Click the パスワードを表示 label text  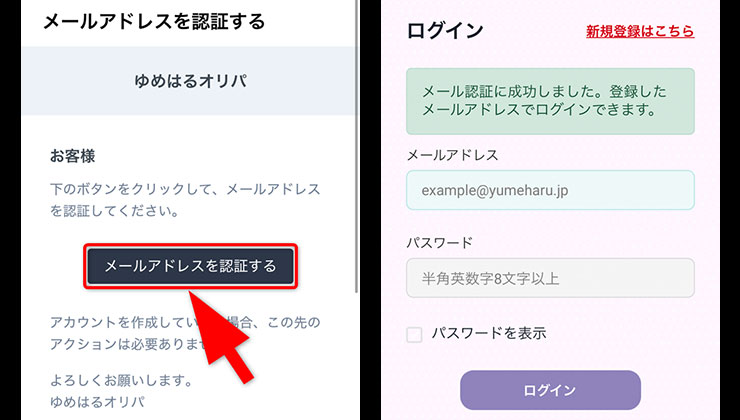489,333
